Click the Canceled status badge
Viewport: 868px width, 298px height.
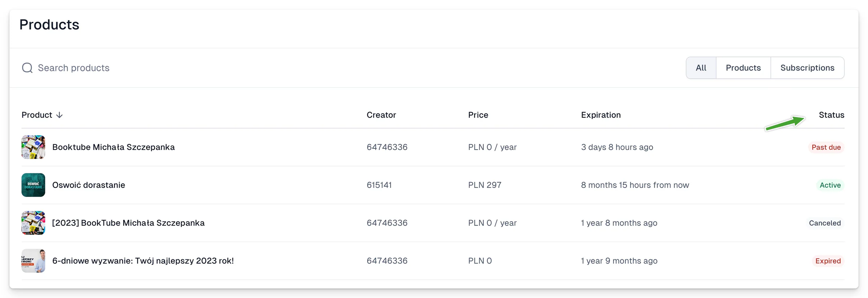(x=825, y=223)
